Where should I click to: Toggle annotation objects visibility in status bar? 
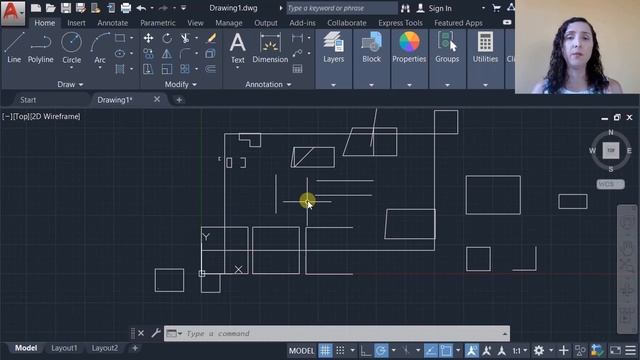point(471,351)
